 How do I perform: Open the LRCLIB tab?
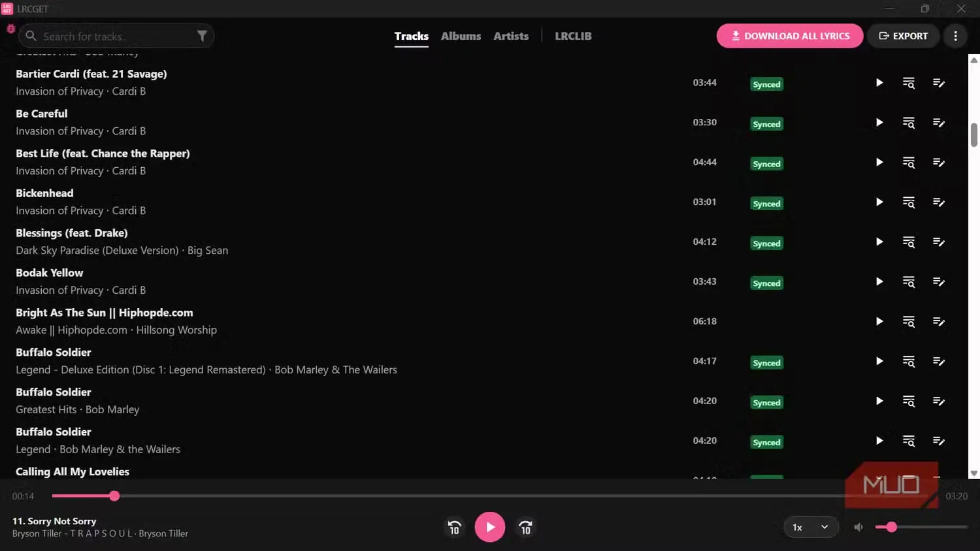573,36
